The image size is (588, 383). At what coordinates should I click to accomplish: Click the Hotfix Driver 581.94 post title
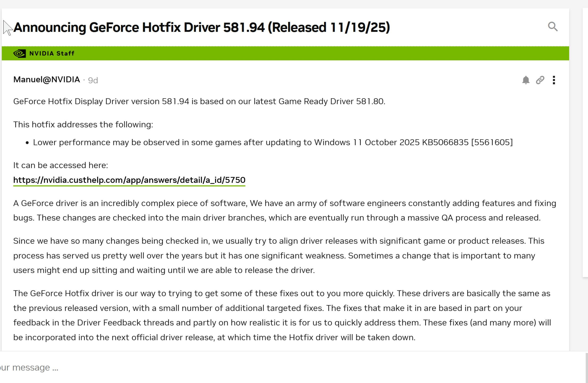[x=201, y=27]
